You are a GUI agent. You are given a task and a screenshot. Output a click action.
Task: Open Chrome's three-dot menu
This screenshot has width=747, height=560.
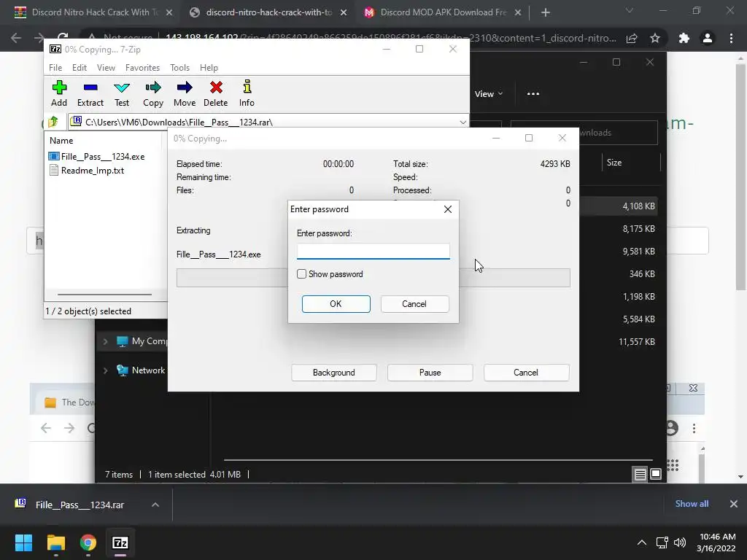pos(731,38)
